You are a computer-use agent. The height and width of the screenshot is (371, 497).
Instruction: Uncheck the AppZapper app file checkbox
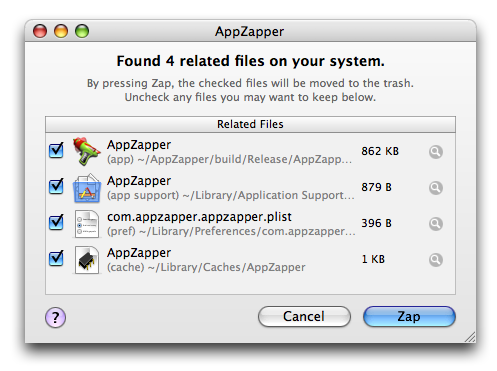(x=56, y=150)
